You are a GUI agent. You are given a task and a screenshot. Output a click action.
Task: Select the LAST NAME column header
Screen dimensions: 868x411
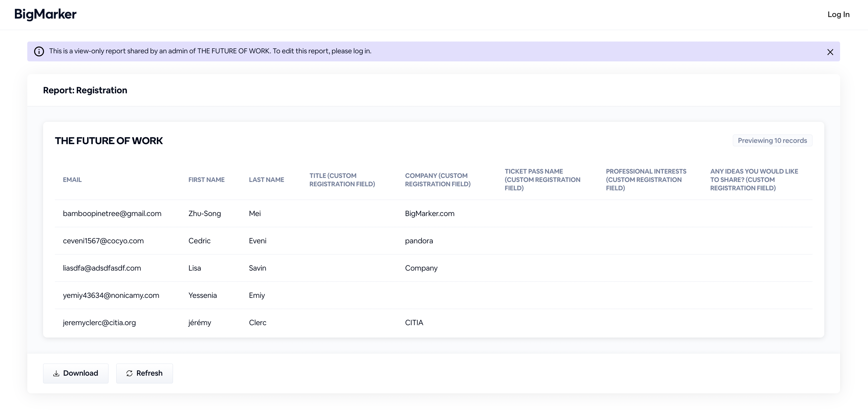pyautogui.click(x=267, y=180)
